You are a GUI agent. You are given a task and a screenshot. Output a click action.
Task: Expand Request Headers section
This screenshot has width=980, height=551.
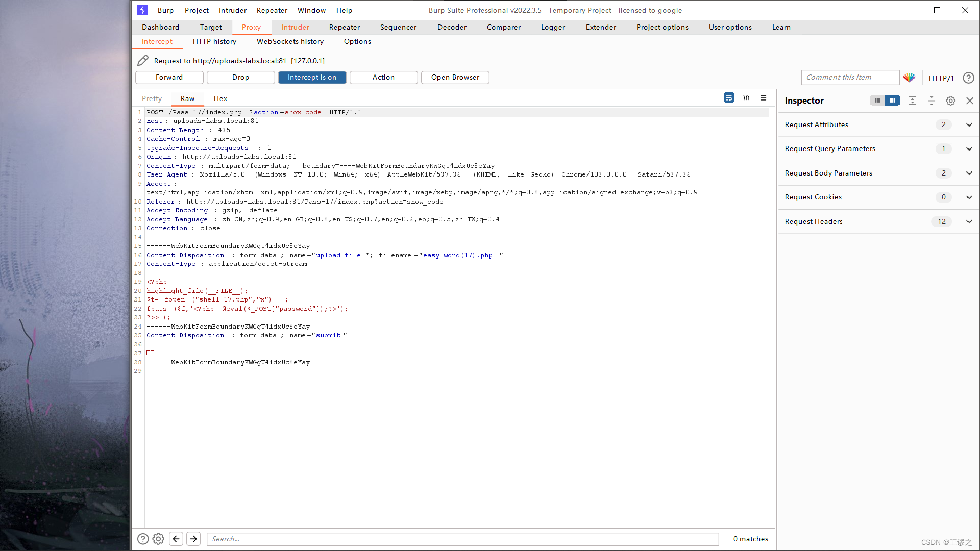[x=969, y=221]
